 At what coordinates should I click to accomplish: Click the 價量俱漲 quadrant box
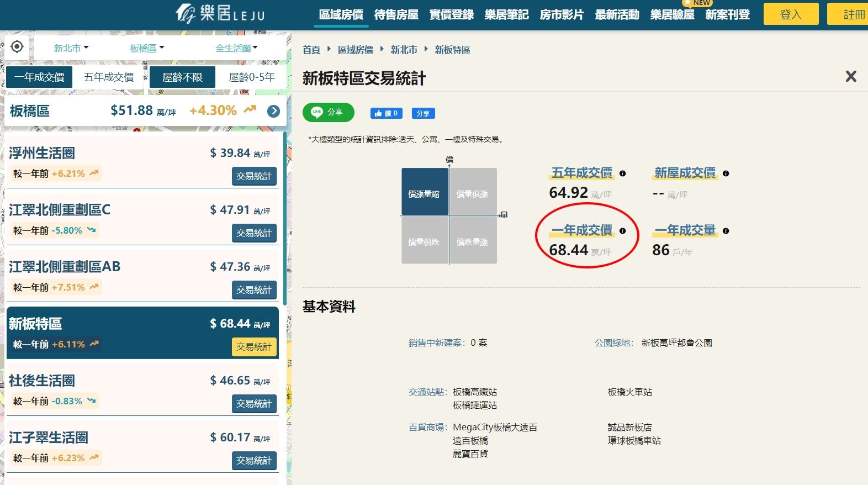pos(473,192)
